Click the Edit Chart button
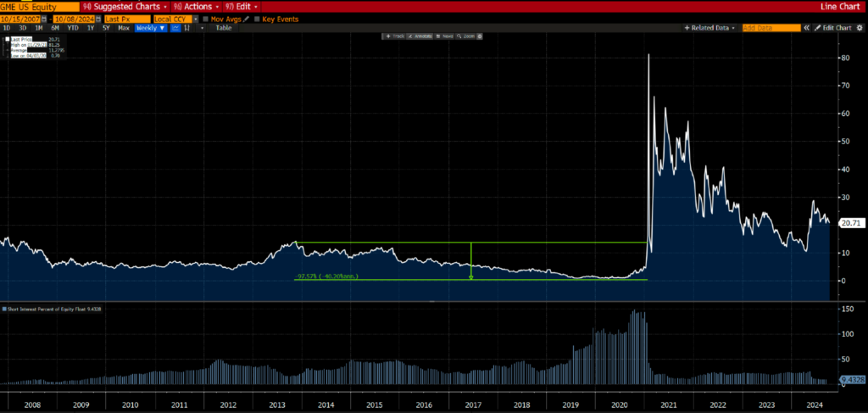 point(831,28)
